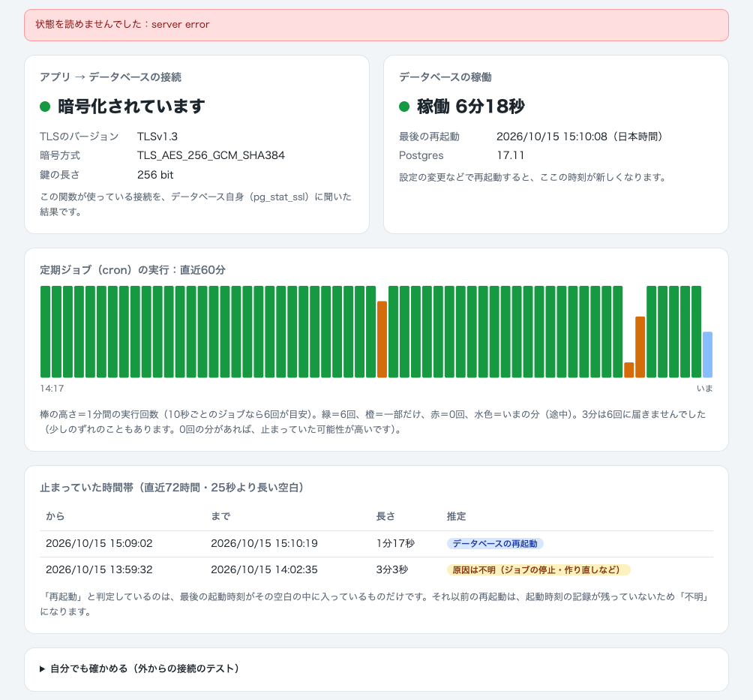Click the 14:17 chart start label
This screenshot has width=753, height=700.
coord(52,388)
